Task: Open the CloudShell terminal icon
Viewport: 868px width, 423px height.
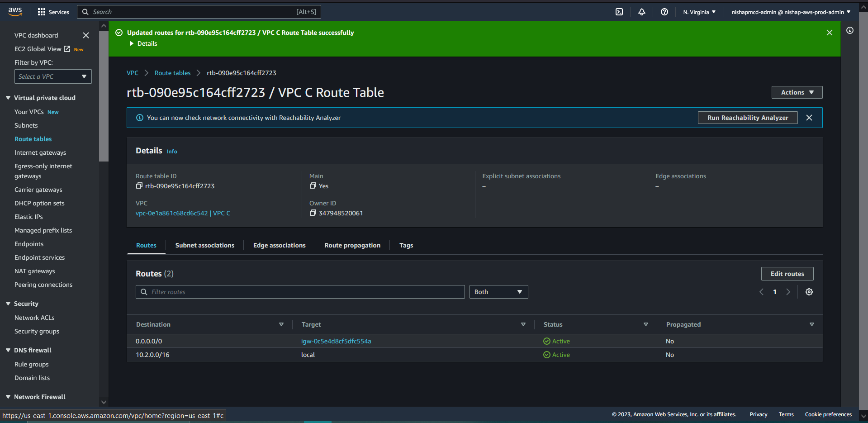Action: [619, 12]
